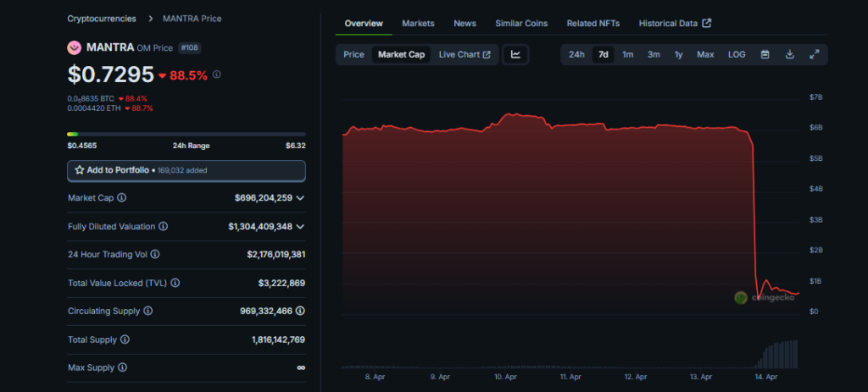Click the star icon in Add to Portfolio
The height and width of the screenshot is (392, 868).
pyautogui.click(x=79, y=170)
